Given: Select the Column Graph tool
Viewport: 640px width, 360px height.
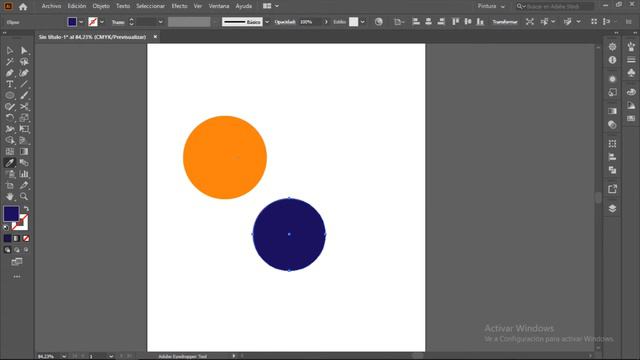Looking at the screenshot, I should point(24,174).
